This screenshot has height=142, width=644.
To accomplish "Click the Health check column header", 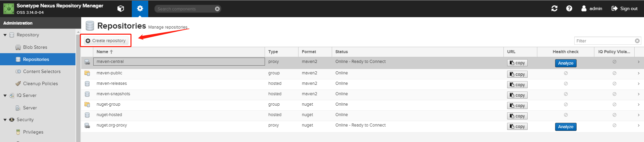I will point(566,52).
